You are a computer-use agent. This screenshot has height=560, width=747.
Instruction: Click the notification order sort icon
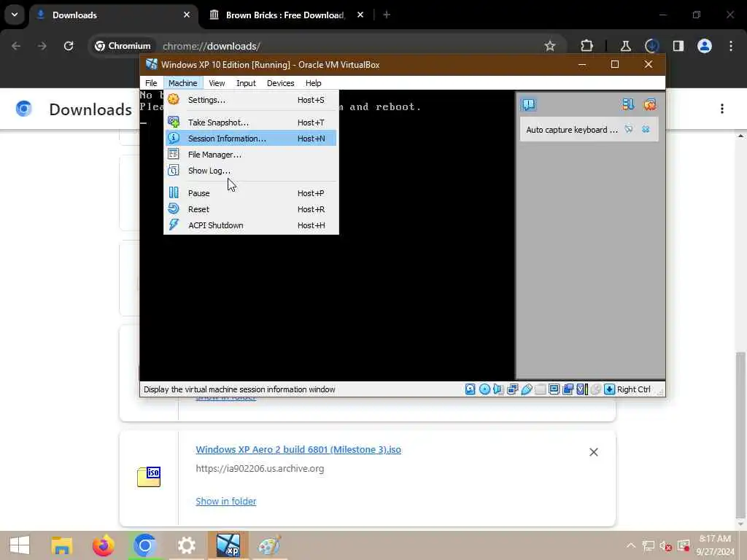pyautogui.click(x=628, y=104)
